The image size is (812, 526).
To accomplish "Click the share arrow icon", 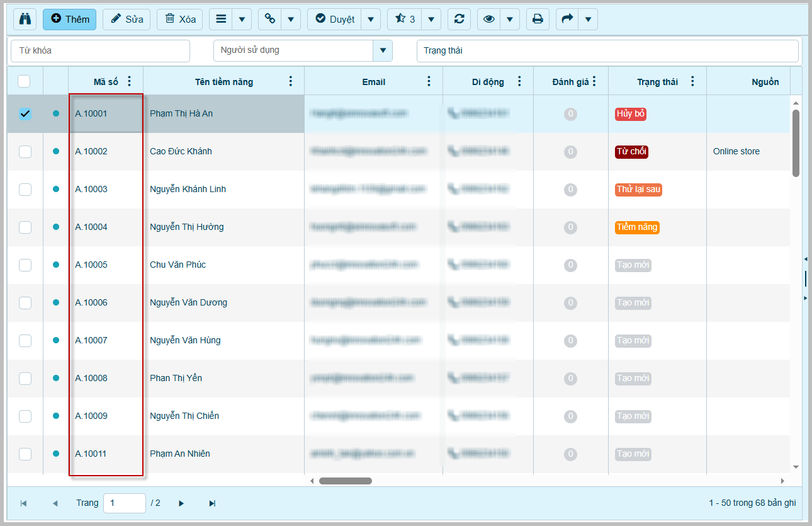I will [567, 19].
